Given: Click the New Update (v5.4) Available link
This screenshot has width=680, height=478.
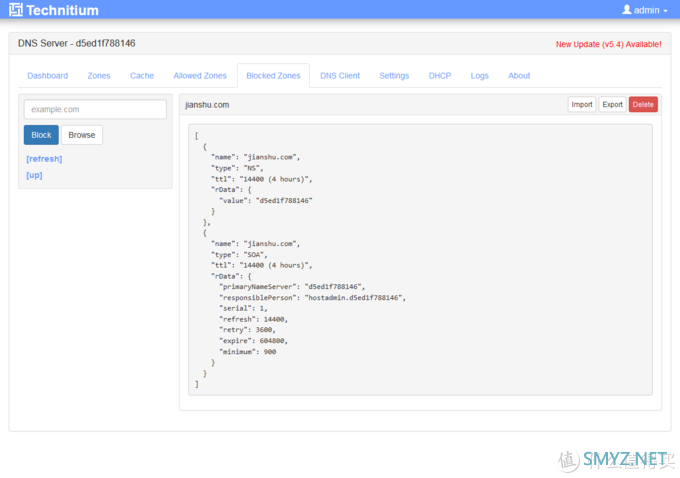Looking at the screenshot, I should [608, 44].
